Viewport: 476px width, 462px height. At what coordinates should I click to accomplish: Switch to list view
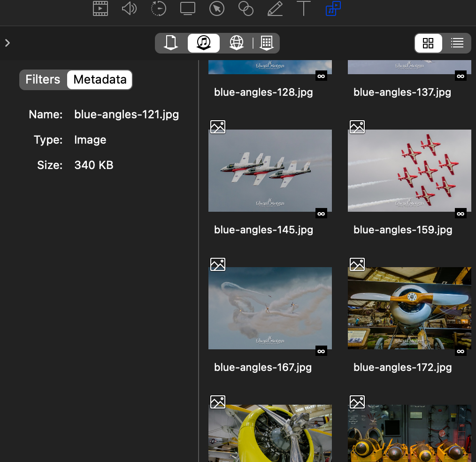tap(457, 43)
